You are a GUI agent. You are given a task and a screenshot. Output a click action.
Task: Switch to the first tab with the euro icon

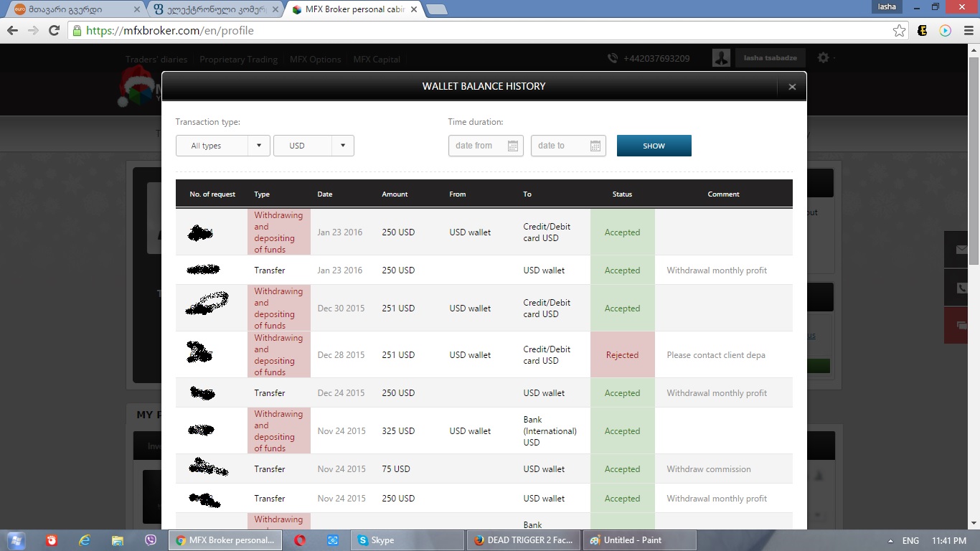point(75,9)
